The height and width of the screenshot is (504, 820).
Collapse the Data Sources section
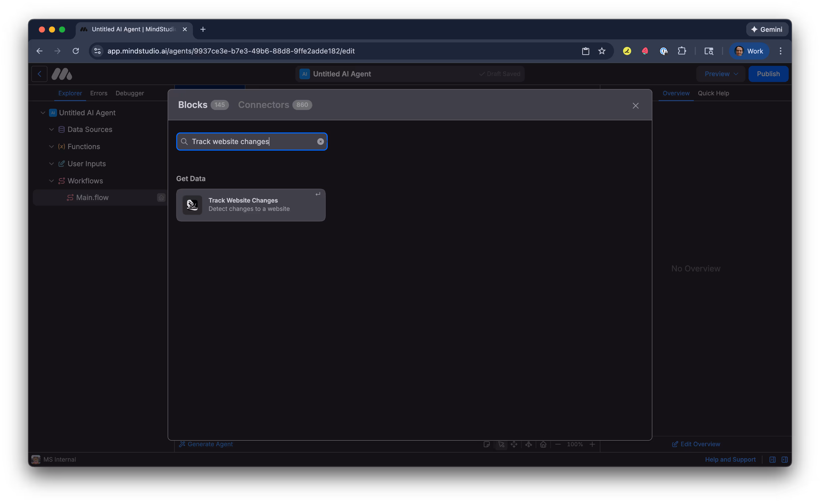coord(51,129)
